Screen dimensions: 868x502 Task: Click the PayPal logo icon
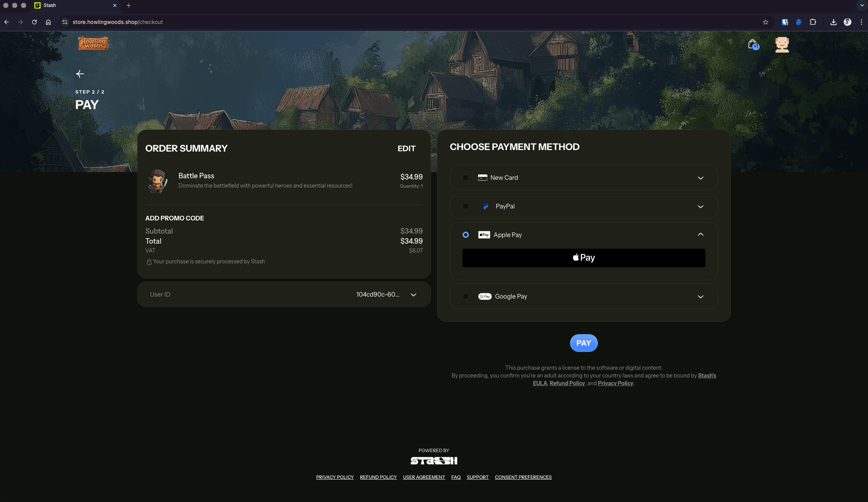pyautogui.click(x=485, y=206)
